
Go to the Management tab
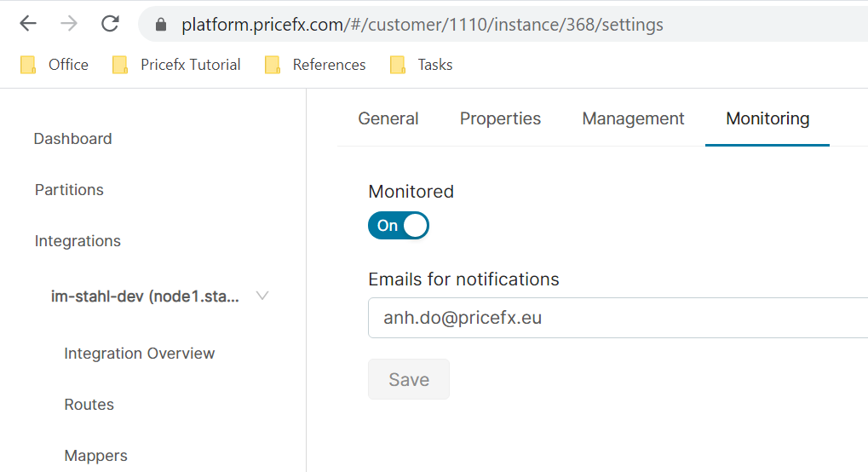pyautogui.click(x=633, y=119)
